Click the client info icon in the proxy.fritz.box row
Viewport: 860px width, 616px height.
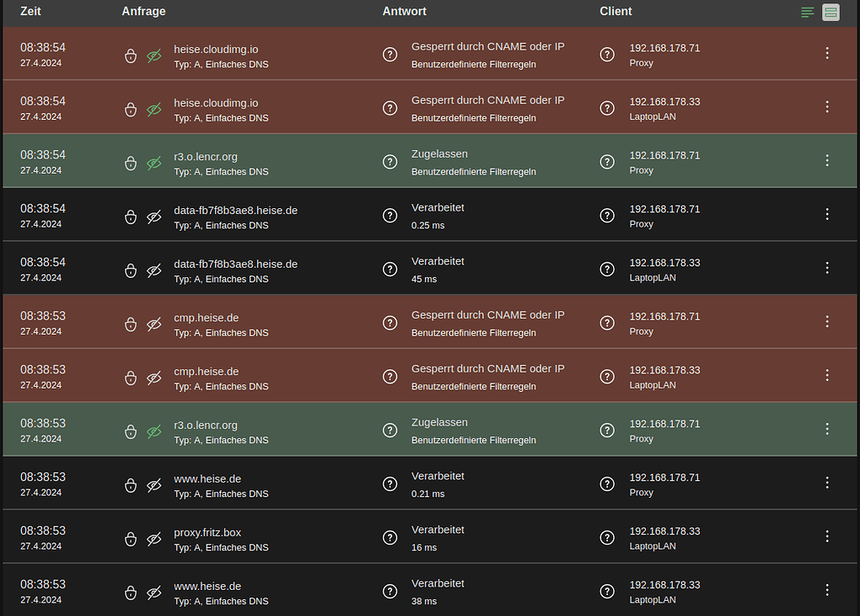pyautogui.click(x=607, y=537)
